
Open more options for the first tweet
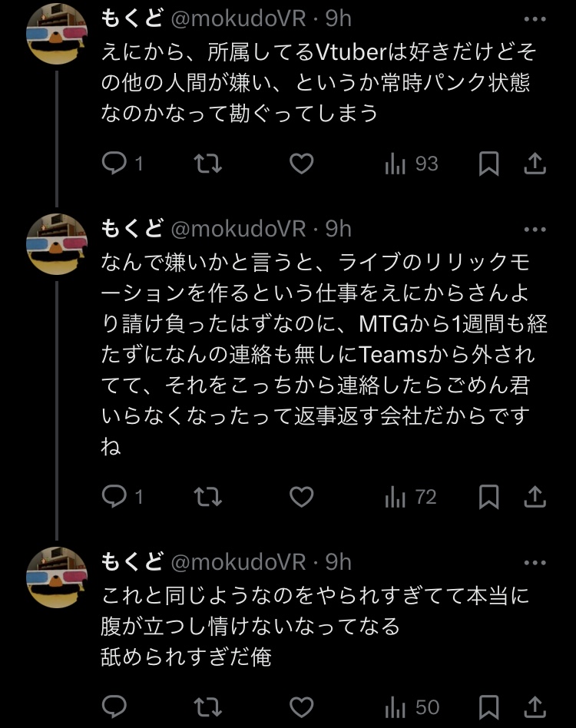point(535,20)
